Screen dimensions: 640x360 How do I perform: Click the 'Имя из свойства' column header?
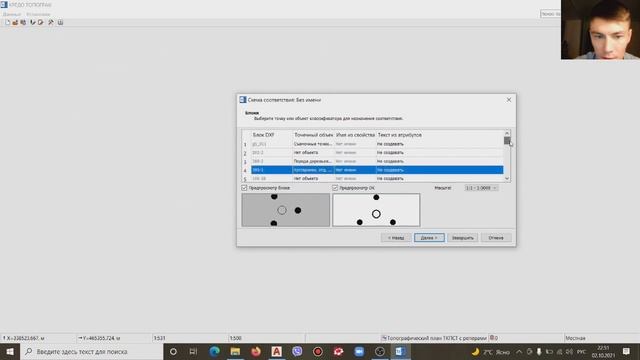(355, 135)
